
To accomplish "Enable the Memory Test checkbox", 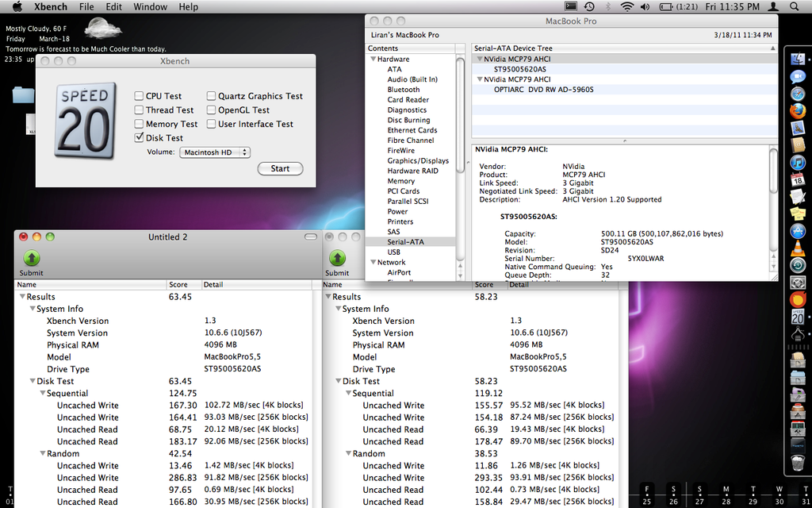I will click(139, 124).
